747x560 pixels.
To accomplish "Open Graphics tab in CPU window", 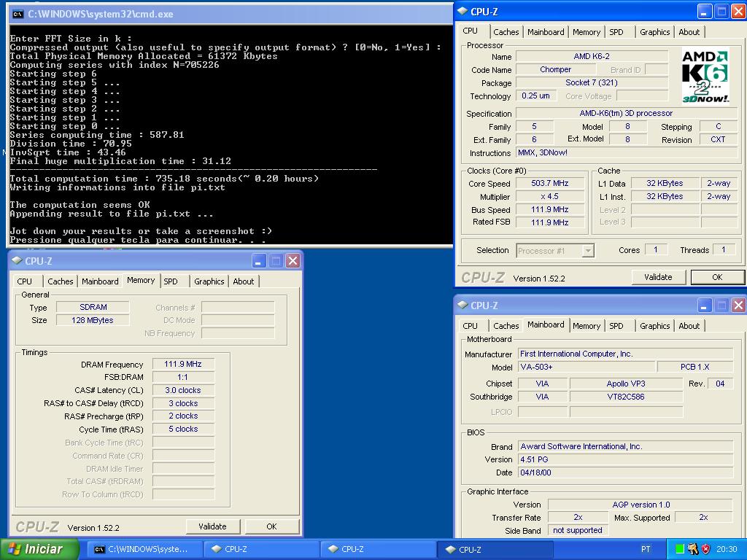I will (x=655, y=32).
